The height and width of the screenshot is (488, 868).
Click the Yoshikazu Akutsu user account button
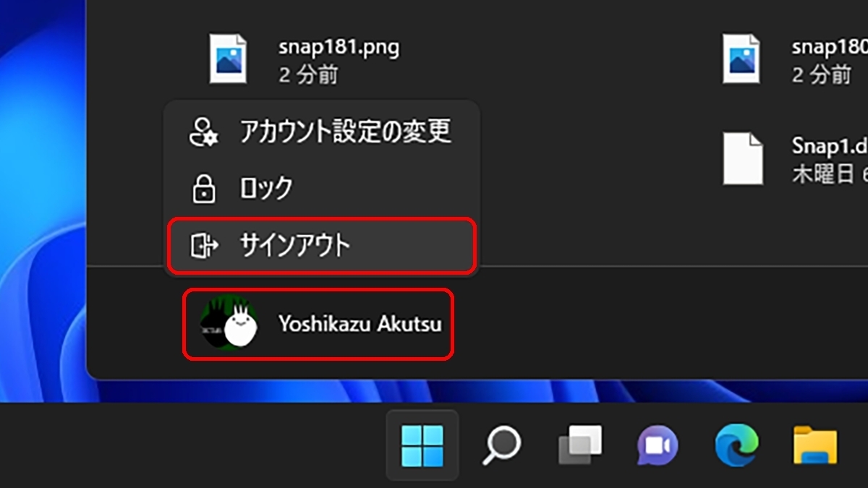coord(318,324)
